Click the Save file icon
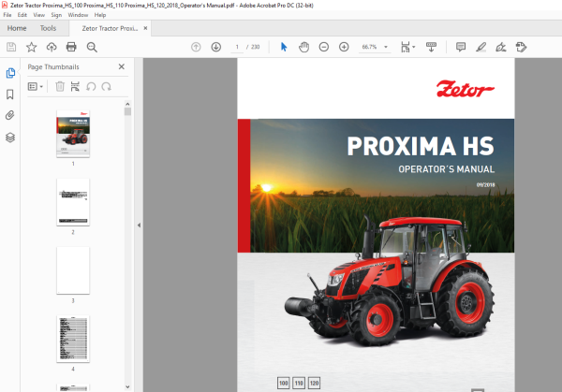The image size is (562, 392). tap(11, 47)
